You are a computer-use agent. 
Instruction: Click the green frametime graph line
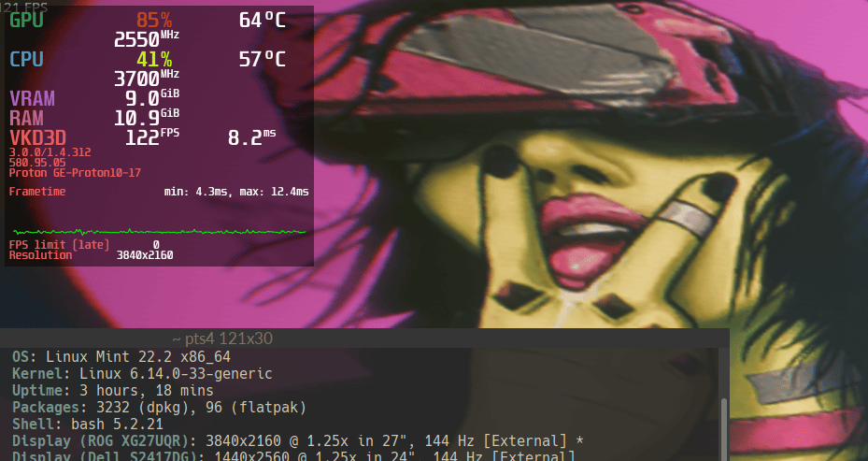pyautogui.click(x=160, y=232)
